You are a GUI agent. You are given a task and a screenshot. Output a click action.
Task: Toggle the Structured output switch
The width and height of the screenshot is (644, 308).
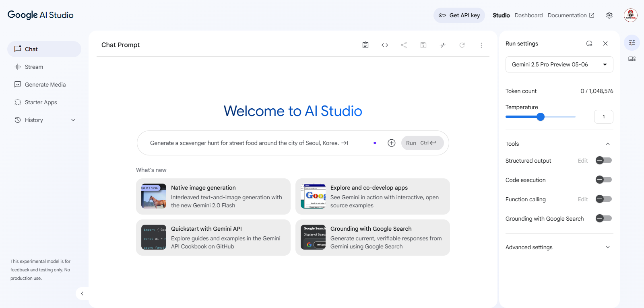pos(604,160)
